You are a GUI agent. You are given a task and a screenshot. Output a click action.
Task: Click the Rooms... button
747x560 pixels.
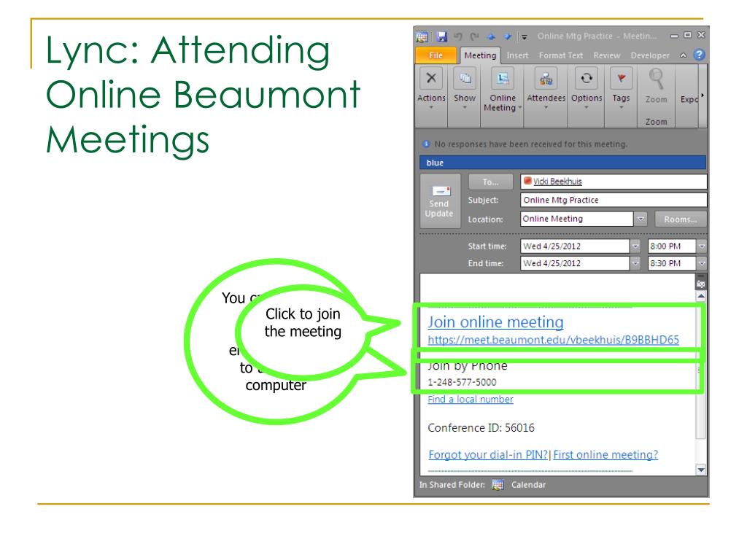pyautogui.click(x=681, y=219)
